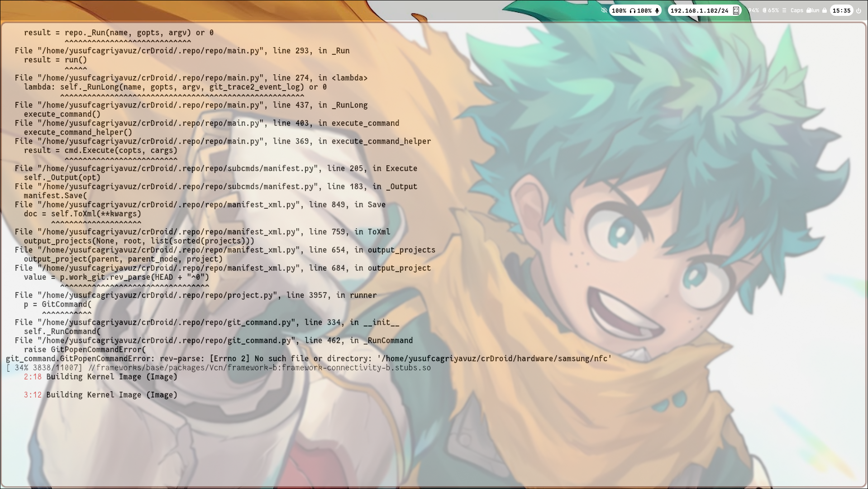This screenshot has width=868, height=489.
Task: Click the 34% 3838/11007 build progress line
Action: 218,368
